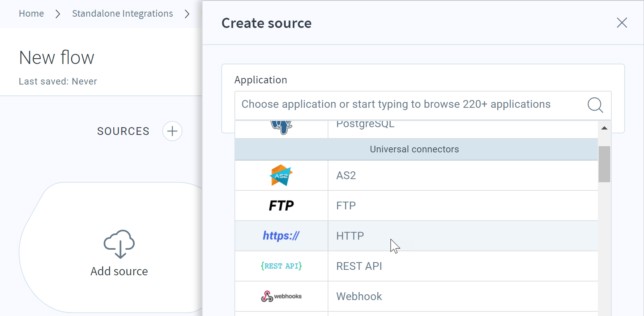The image size is (644, 316).
Task: Choose HTTP in the application list
Action: coord(416,236)
